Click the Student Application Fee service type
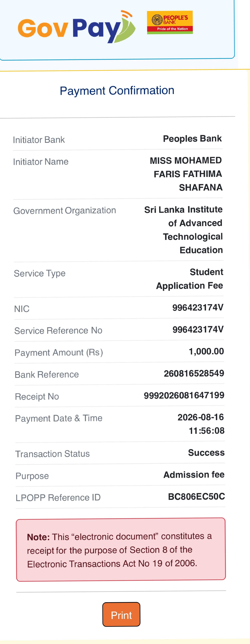 (x=189, y=279)
